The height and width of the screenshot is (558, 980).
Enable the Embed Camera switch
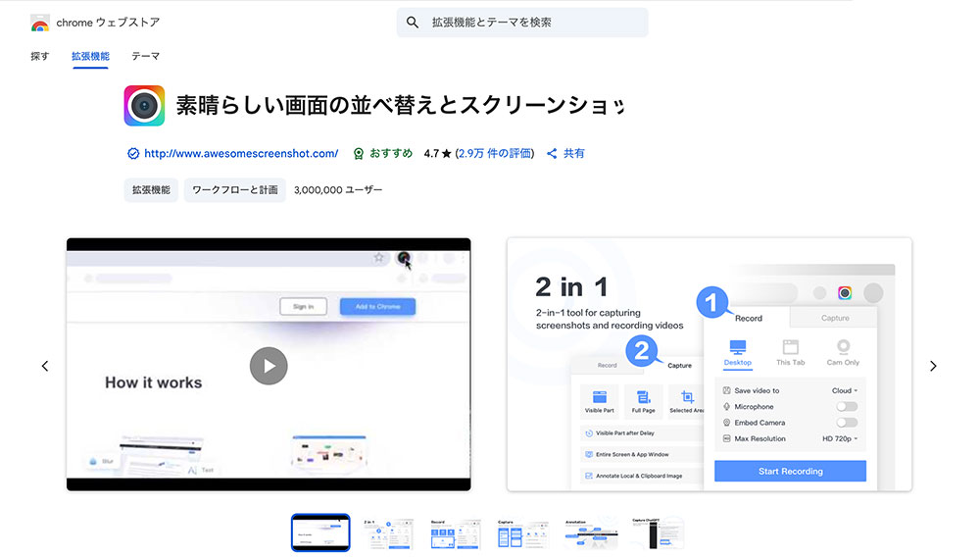[846, 423]
